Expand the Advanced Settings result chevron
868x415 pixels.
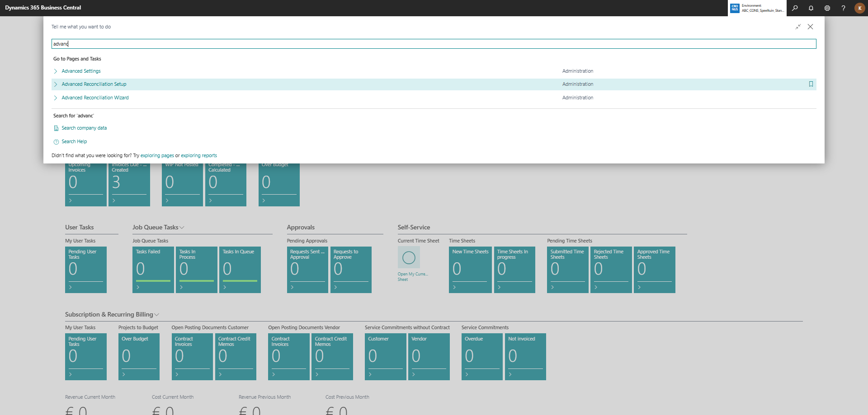[56, 71]
